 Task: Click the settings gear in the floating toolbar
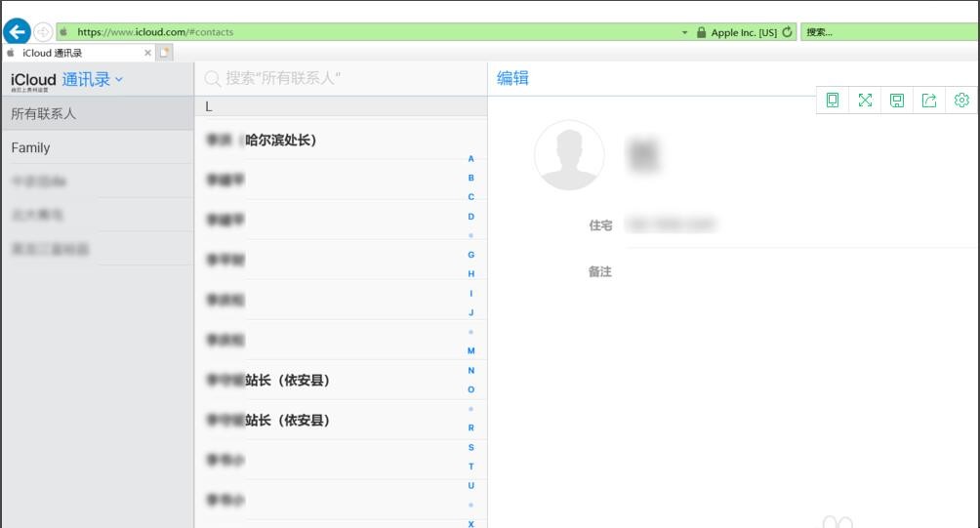pyautogui.click(x=961, y=100)
